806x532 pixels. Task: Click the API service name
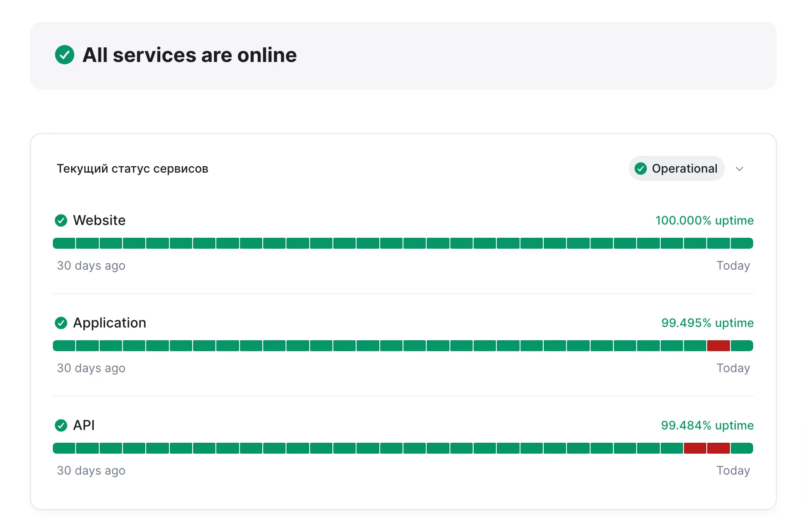click(84, 425)
